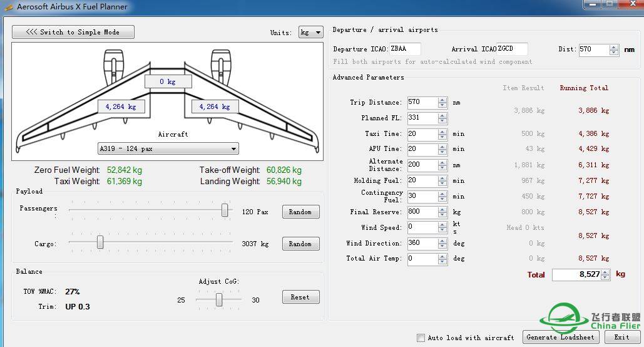Click the Alternate Distance input field
The height and width of the screenshot is (347, 644).
(x=422, y=165)
